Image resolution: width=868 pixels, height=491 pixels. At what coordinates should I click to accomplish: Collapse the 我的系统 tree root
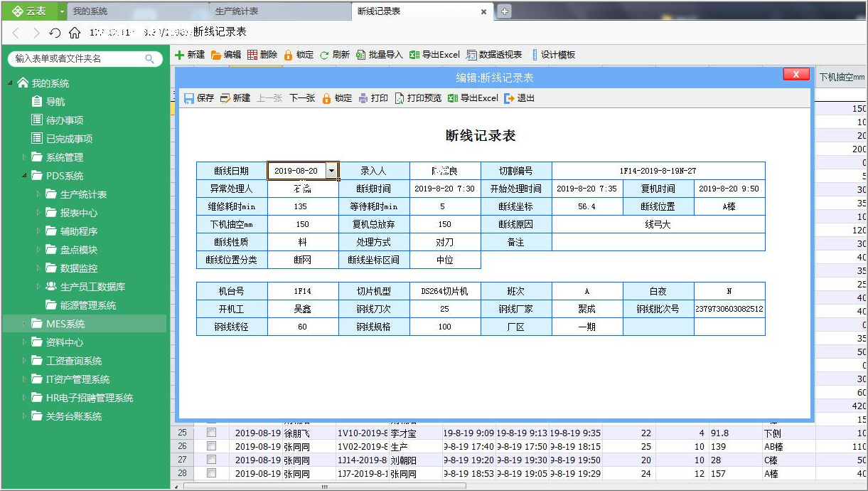(x=11, y=83)
